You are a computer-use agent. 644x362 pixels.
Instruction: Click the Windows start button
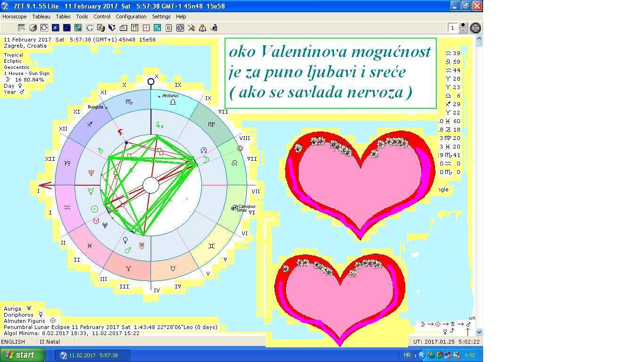click(x=22, y=355)
